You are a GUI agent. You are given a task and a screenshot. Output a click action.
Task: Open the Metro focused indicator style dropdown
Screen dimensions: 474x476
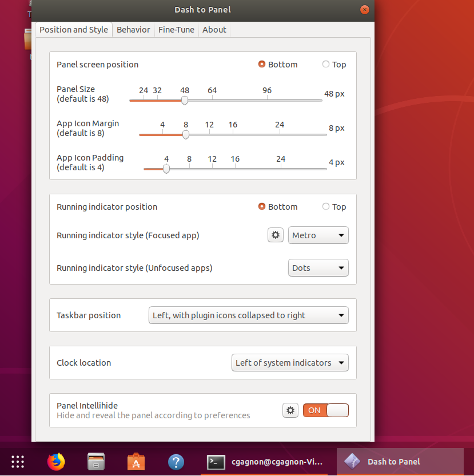coord(318,235)
